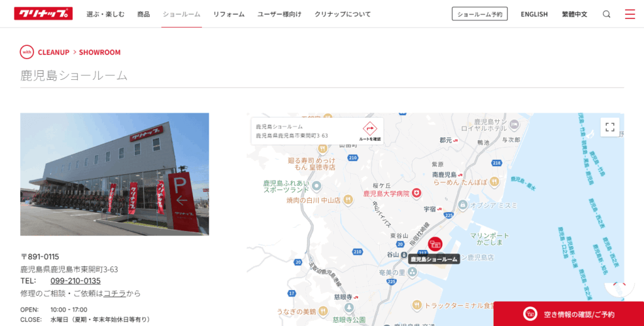This screenshot has width=644, height=326.
Task: Open the 商品 menu
Action: coord(143,14)
